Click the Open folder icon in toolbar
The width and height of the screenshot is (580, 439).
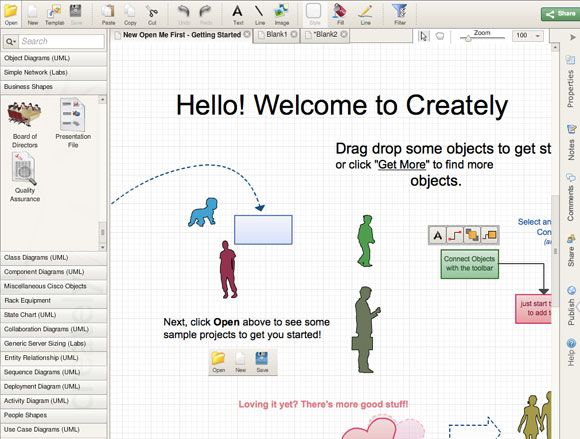pos(11,14)
